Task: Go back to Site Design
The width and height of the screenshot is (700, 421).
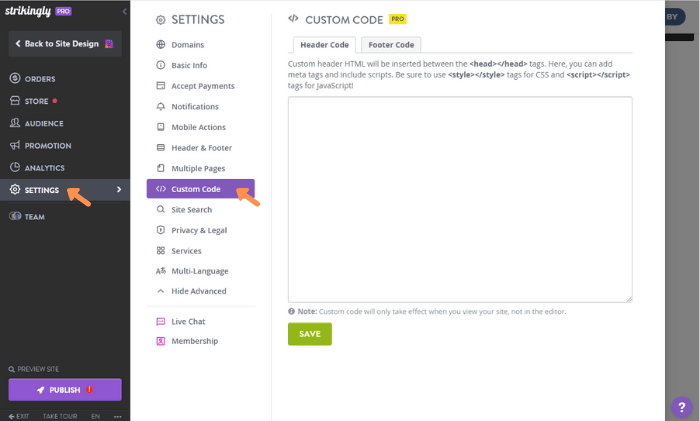Action: click(65, 44)
